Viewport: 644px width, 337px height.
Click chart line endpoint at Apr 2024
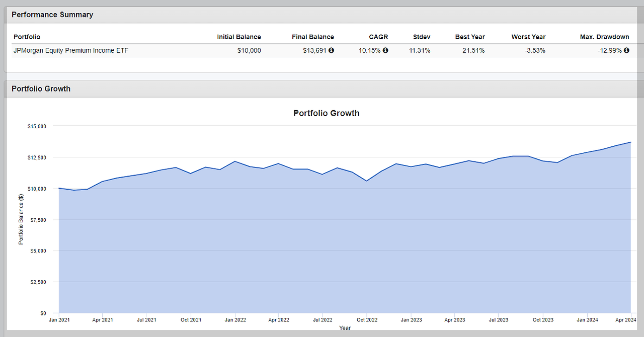click(x=630, y=142)
